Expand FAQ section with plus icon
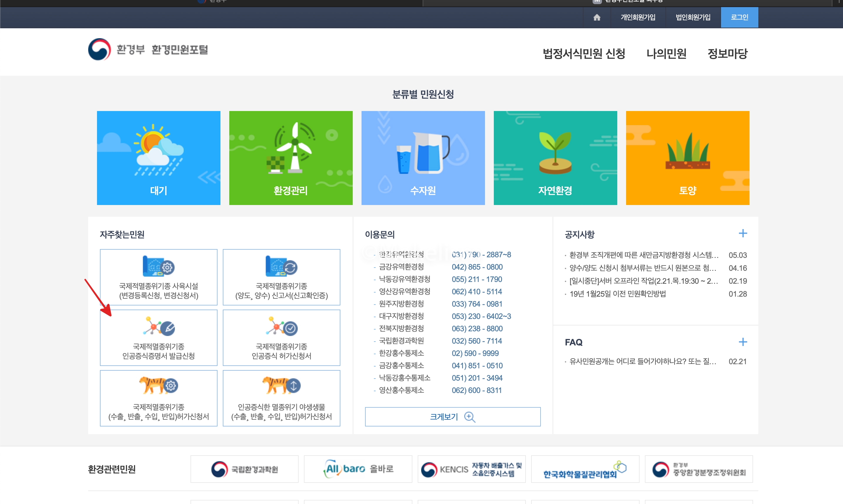843x504 pixels. 742,342
